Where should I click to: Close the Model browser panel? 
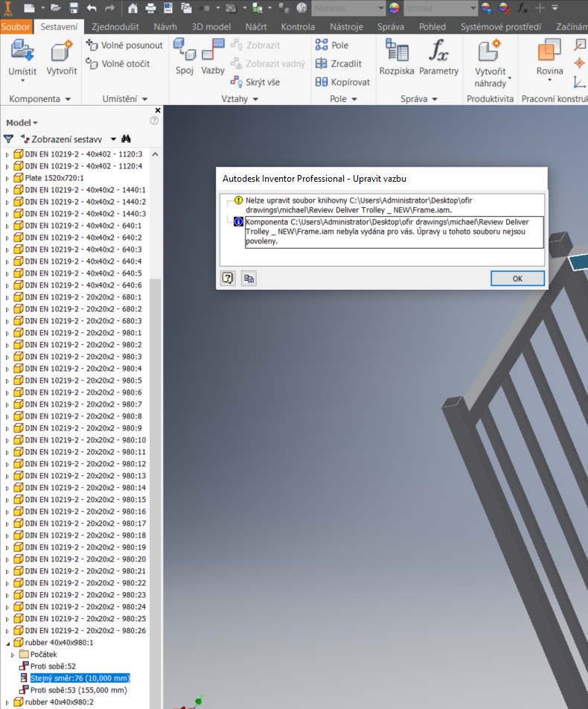click(157, 110)
